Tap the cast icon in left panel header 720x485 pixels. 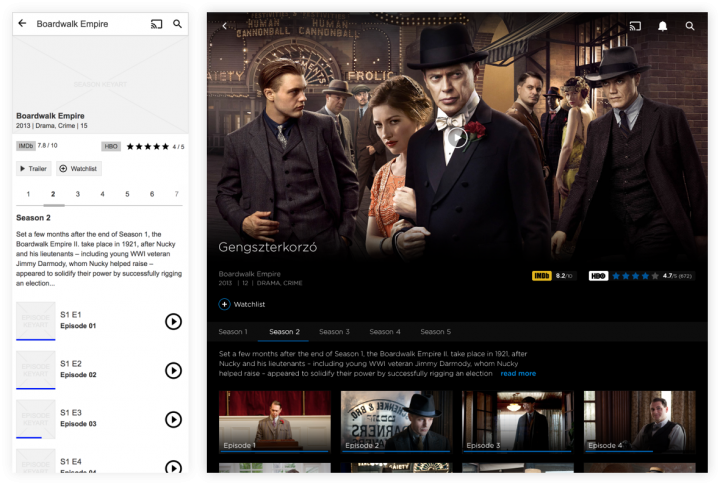(x=157, y=24)
